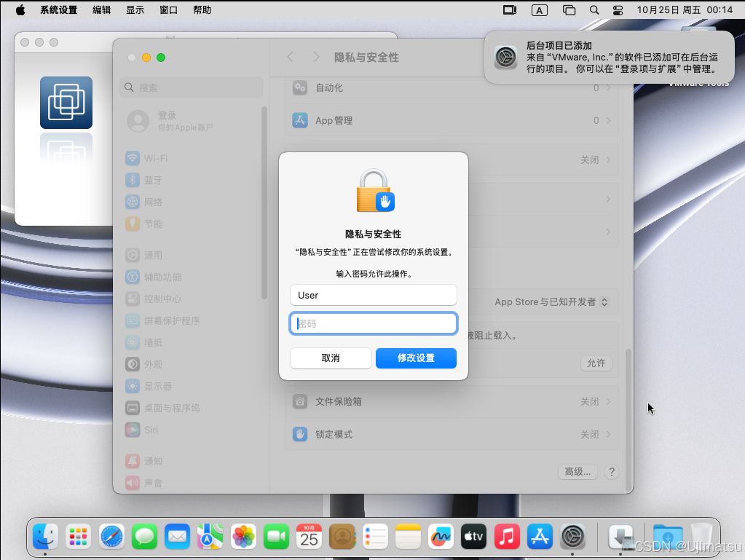Open the 锁定模式 row
Viewport: 745px width, 560px height.
coord(452,435)
